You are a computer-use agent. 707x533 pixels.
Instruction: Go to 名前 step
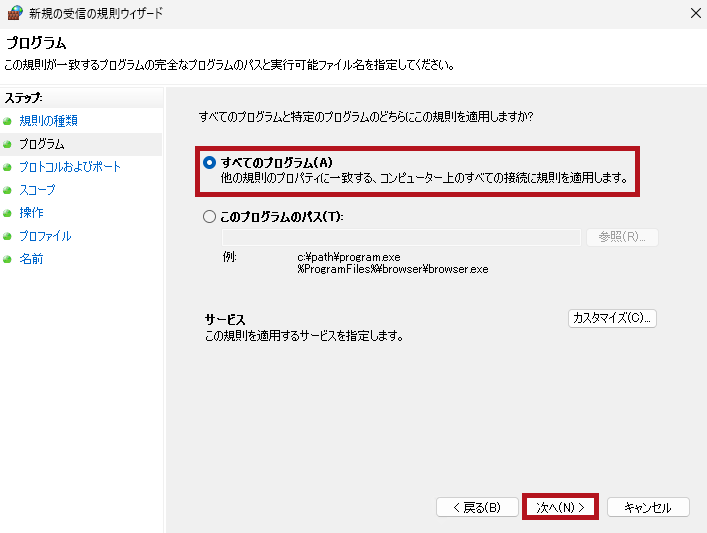[x=31, y=259]
